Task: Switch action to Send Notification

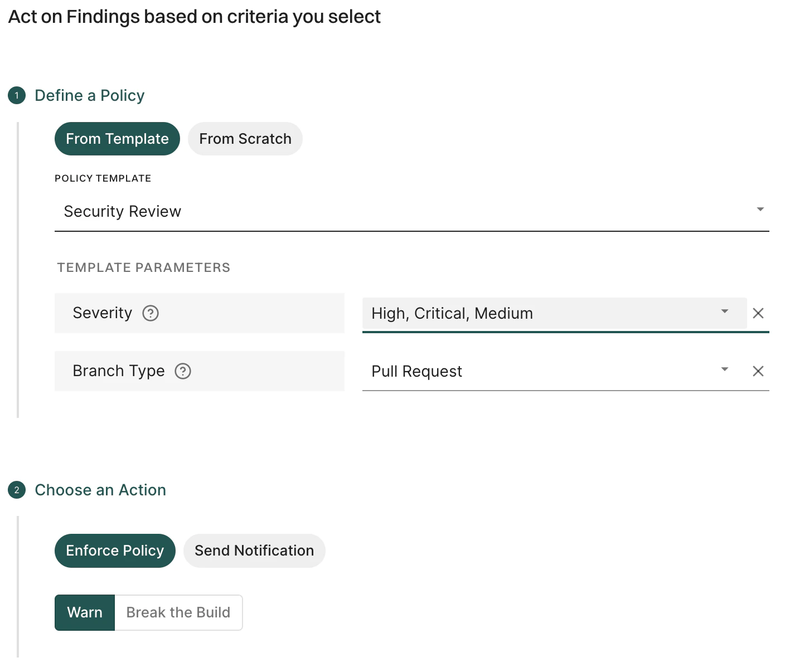Action: tap(254, 551)
